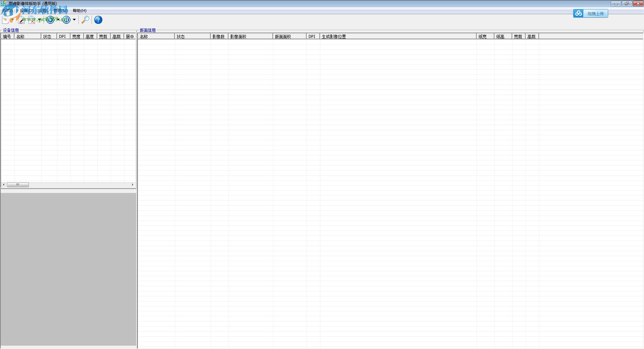Click device list 名称 column header
644x349 pixels.
(28, 37)
